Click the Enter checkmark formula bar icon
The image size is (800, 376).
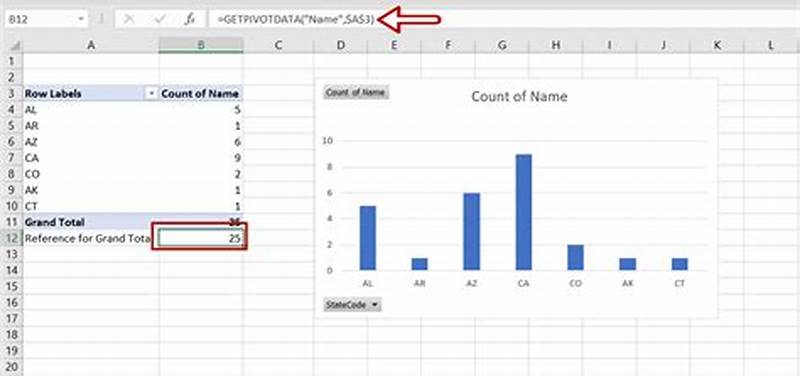pyautogui.click(x=161, y=19)
